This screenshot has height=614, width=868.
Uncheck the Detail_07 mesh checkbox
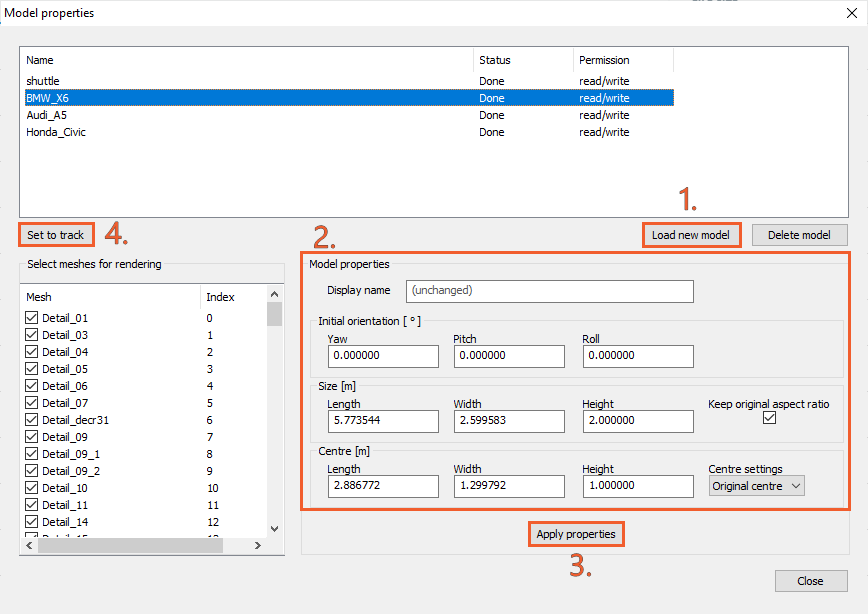pyautogui.click(x=32, y=403)
